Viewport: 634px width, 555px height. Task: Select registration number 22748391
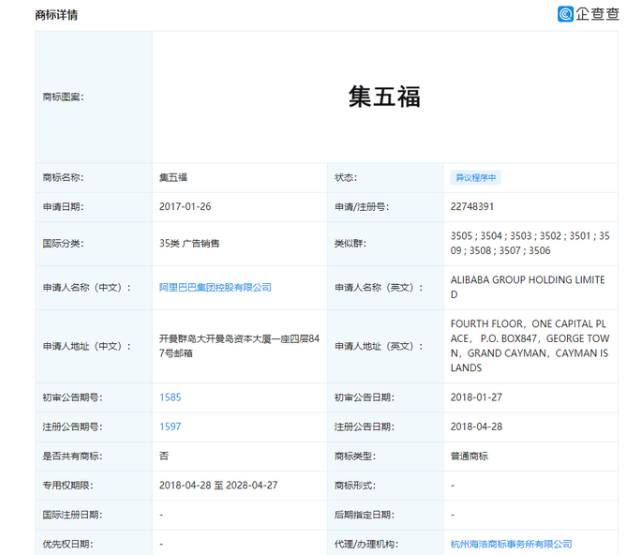[472, 207]
